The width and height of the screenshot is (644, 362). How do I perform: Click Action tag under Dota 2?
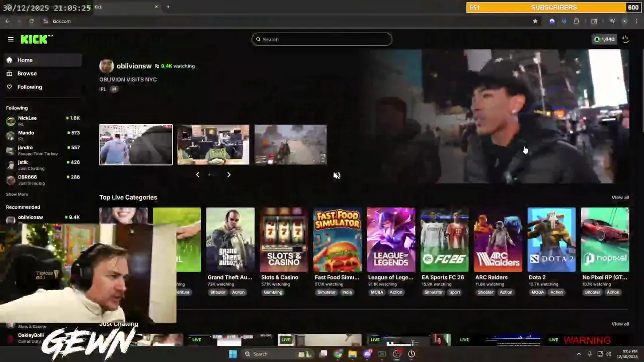point(556,292)
